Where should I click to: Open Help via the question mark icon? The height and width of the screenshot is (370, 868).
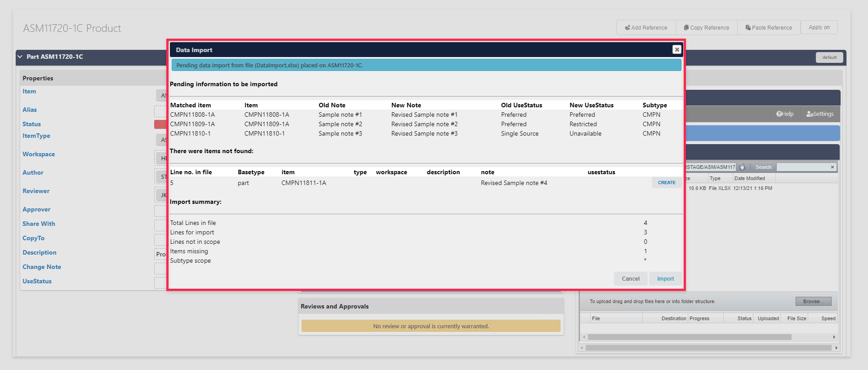[785, 114]
